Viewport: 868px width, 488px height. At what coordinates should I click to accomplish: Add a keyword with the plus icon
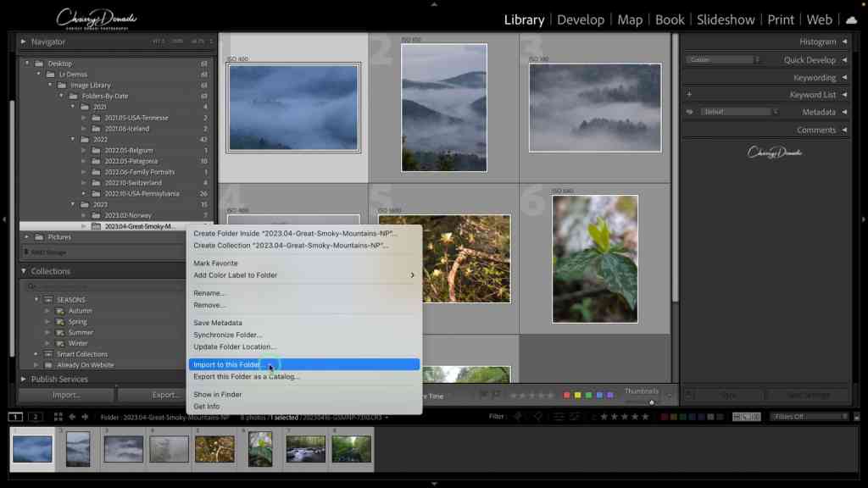click(689, 95)
